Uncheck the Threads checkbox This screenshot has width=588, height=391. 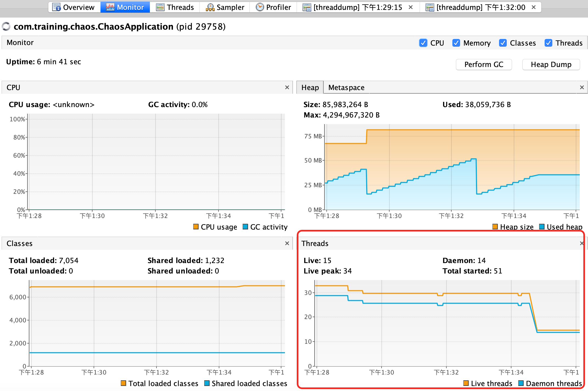(548, 43)
